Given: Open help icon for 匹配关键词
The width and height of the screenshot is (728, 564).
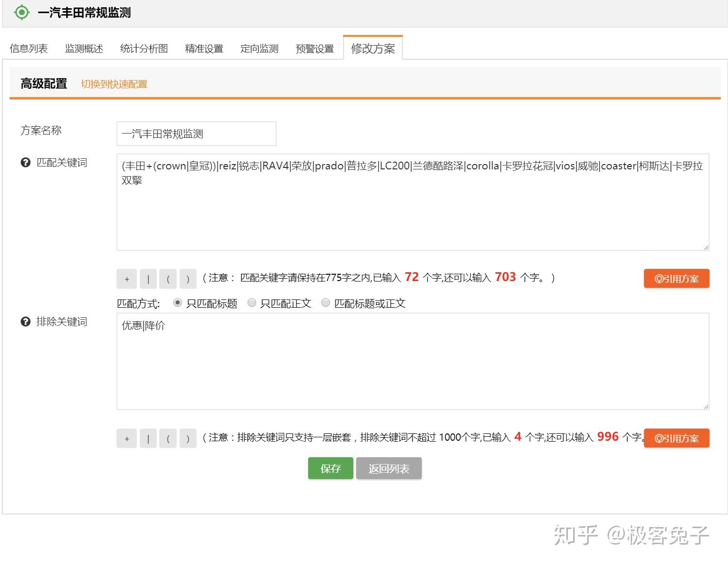Looking at the screenshot, I should 25,163.
